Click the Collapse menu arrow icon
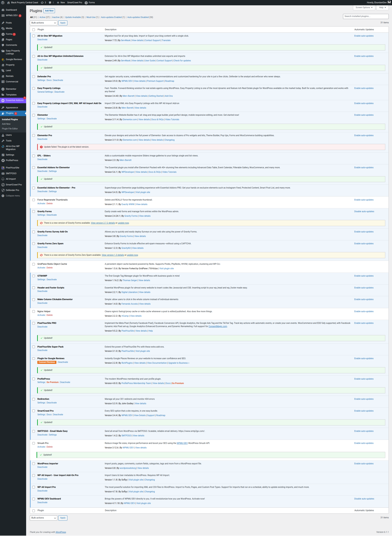Screen dimensions: 392x536 point(3,196)
